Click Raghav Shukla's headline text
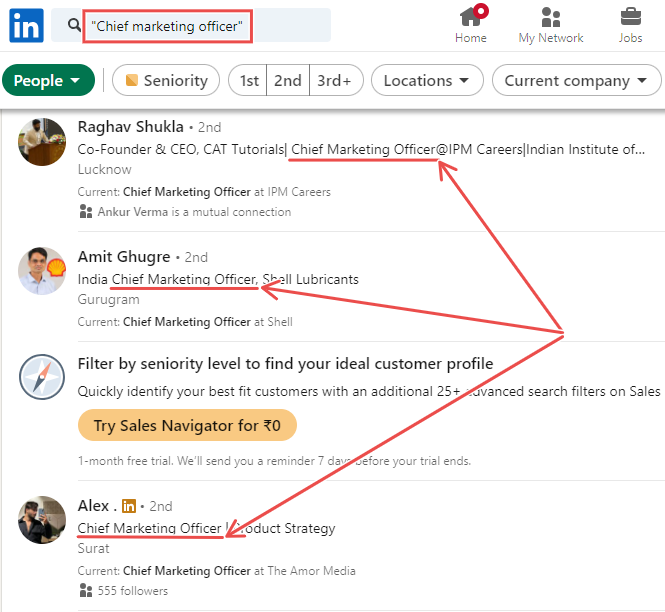665x612 pixels. pyautogui.click(x=361, y=149)
